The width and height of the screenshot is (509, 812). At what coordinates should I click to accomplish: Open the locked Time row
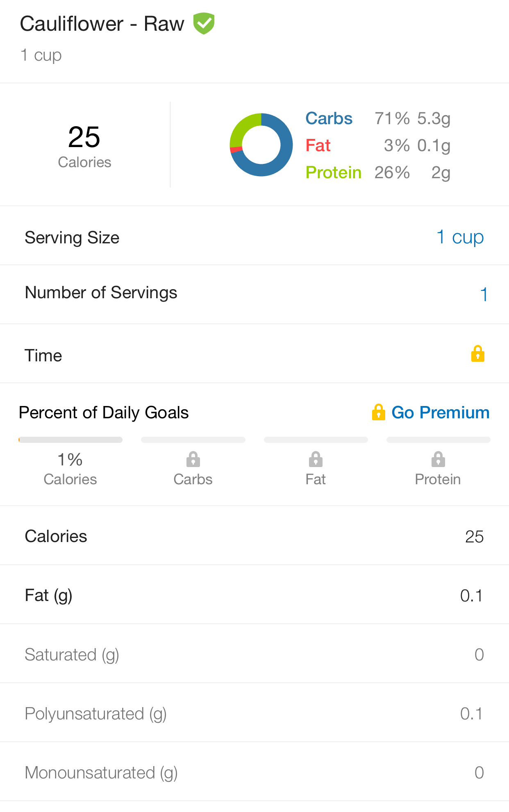(x=254, y=354)
